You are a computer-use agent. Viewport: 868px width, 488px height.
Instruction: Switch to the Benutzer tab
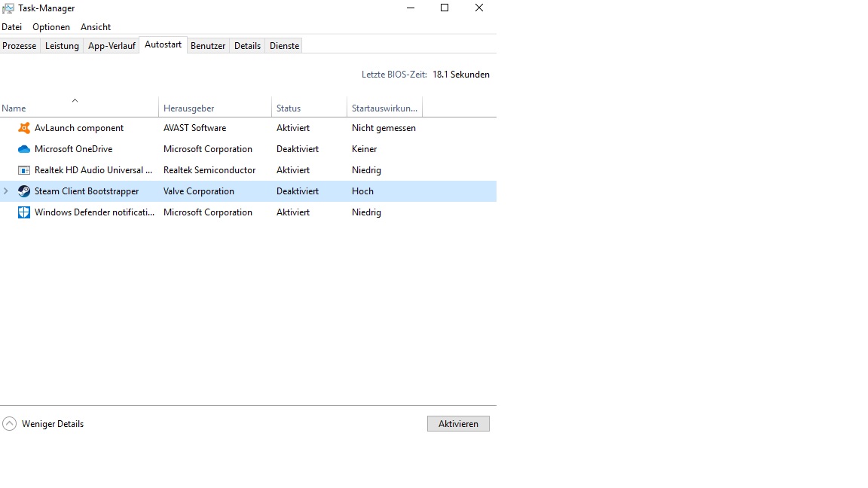coord(208,46)
